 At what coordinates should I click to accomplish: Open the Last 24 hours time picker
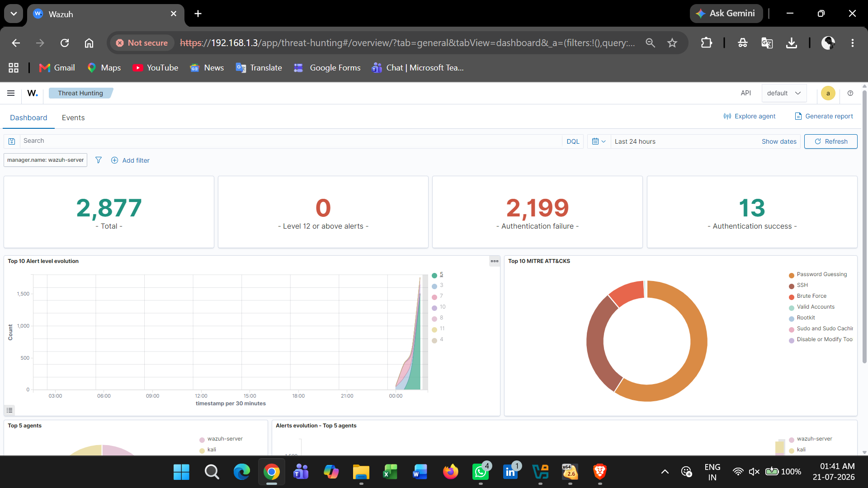(635, 141)
